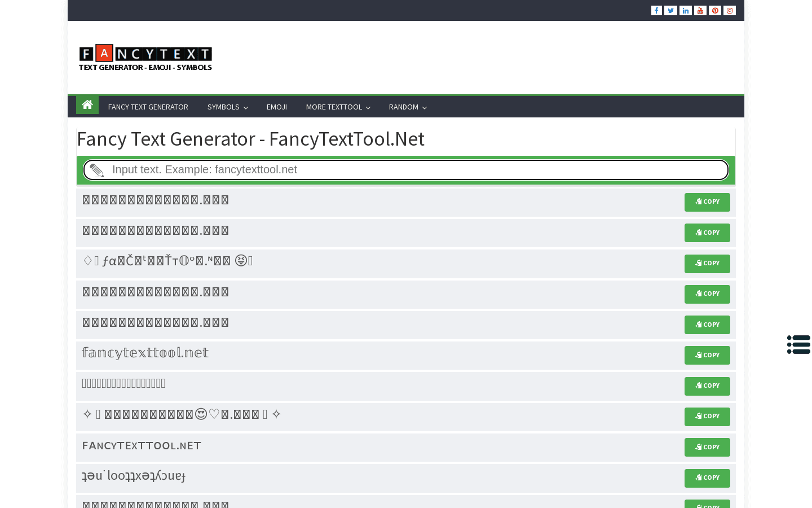812x508 pixels.
Task: Expand the More Texttool dropdown
Action: [338, 107]
